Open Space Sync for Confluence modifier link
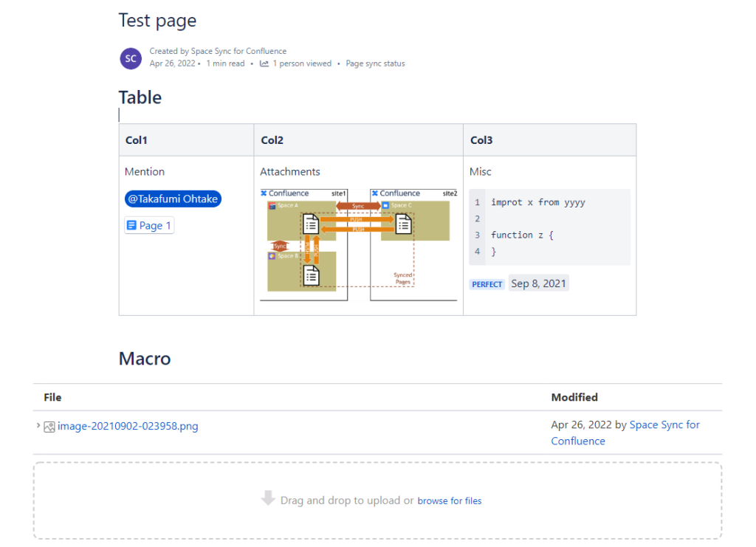The width and height of the screenshot is (756, 547). pos(625,433)
